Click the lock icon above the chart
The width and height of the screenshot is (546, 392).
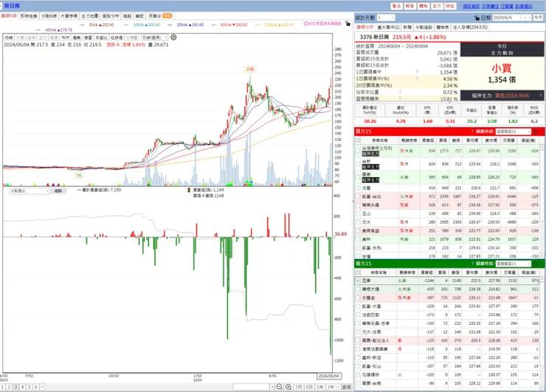(x=348, y=24)
